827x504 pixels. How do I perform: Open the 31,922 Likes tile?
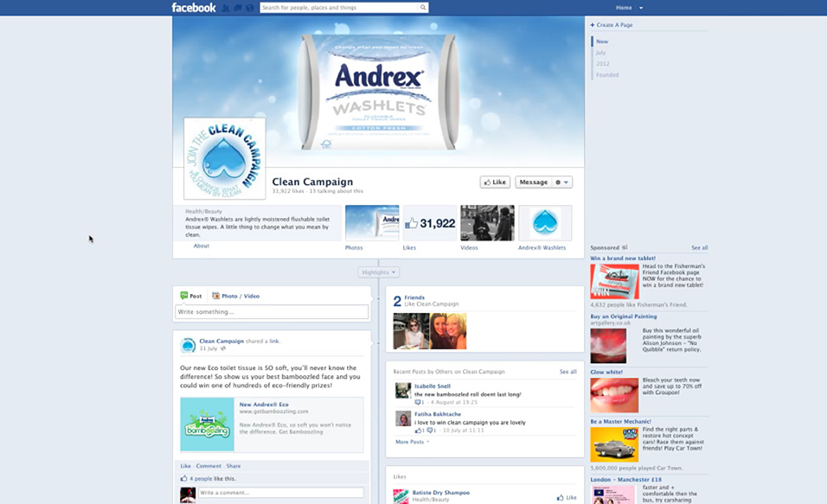pyautogui.click(x=430, y=223)
